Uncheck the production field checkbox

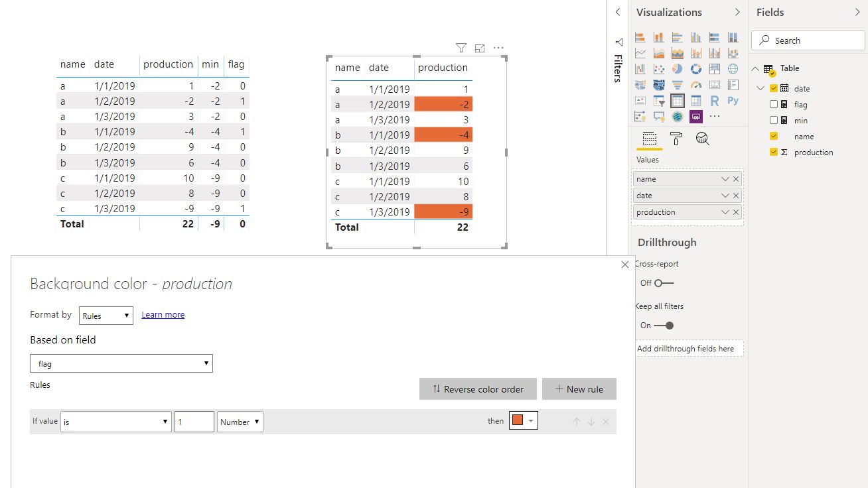point(774,152)
